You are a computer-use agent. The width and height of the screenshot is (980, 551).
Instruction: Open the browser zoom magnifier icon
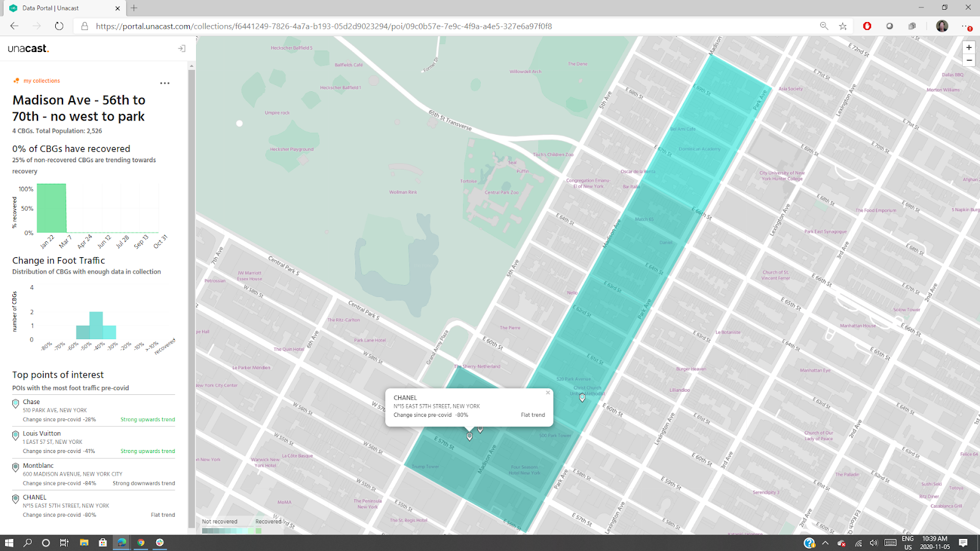(824, 26)
